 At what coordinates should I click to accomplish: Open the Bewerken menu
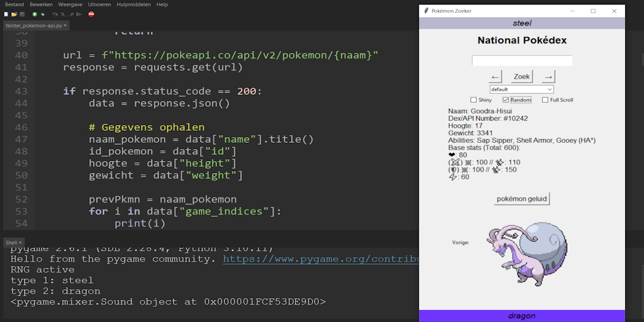41,4
